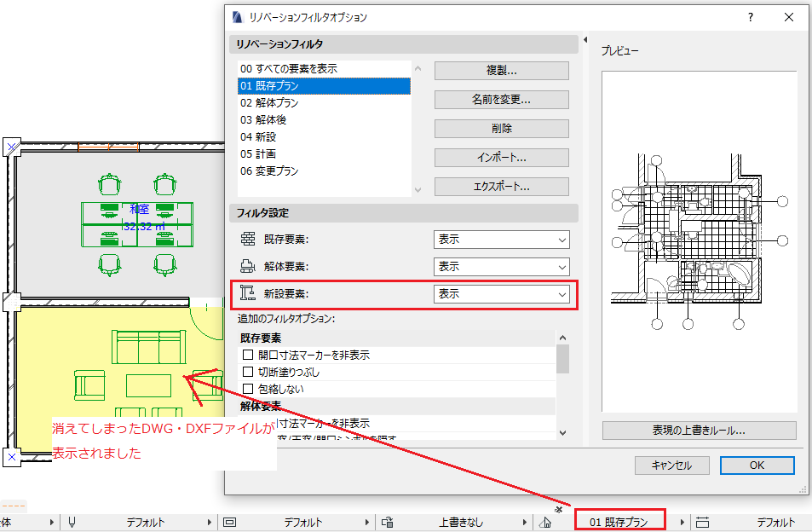Click the help question mark in dialog title
812x532 pixels.
[x=751, y=17]
